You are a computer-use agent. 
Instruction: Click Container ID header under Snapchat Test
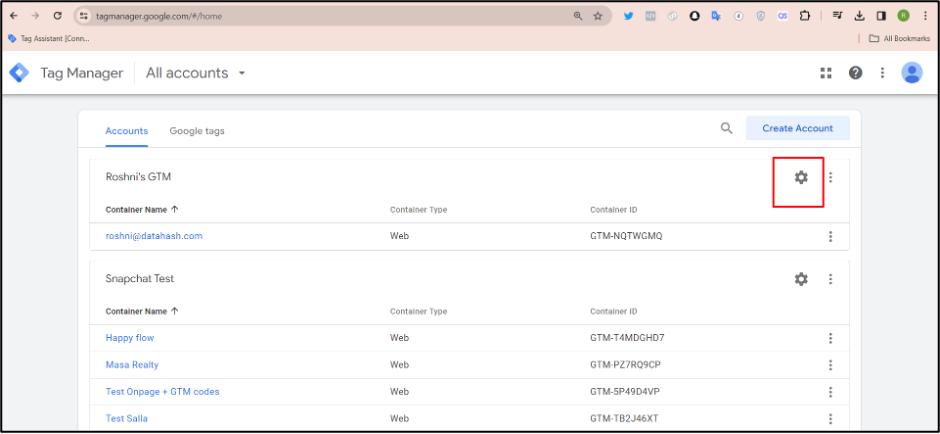tap(613, 312)
